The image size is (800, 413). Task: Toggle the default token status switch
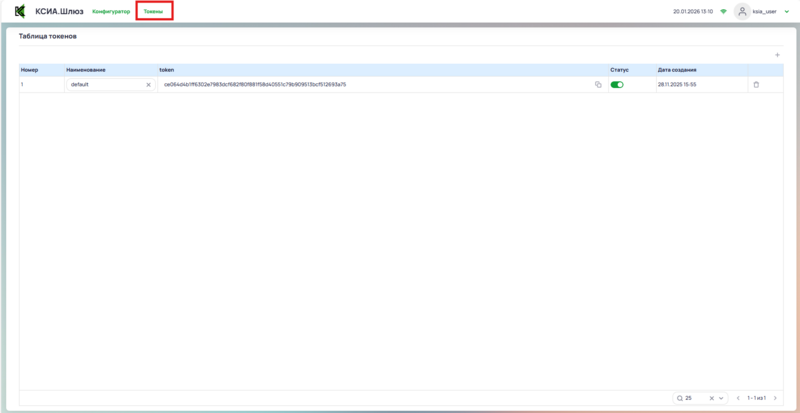click(x=617, y=85)
